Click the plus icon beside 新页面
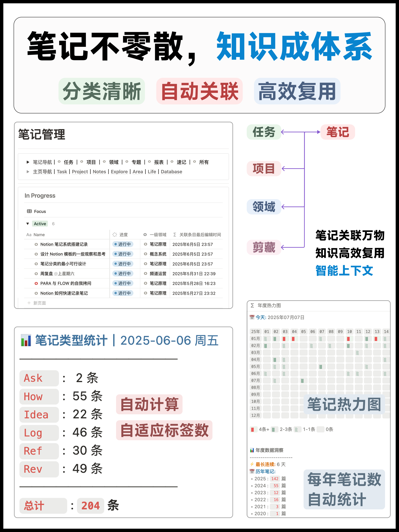Screen dimensions: 399x532 [29, 303]
